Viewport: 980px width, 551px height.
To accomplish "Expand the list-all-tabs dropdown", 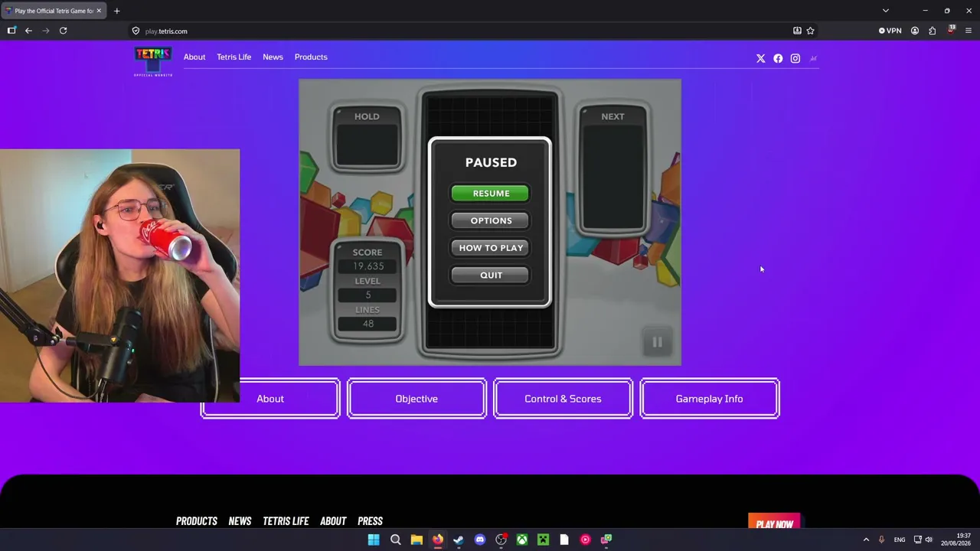I will 886,11.
